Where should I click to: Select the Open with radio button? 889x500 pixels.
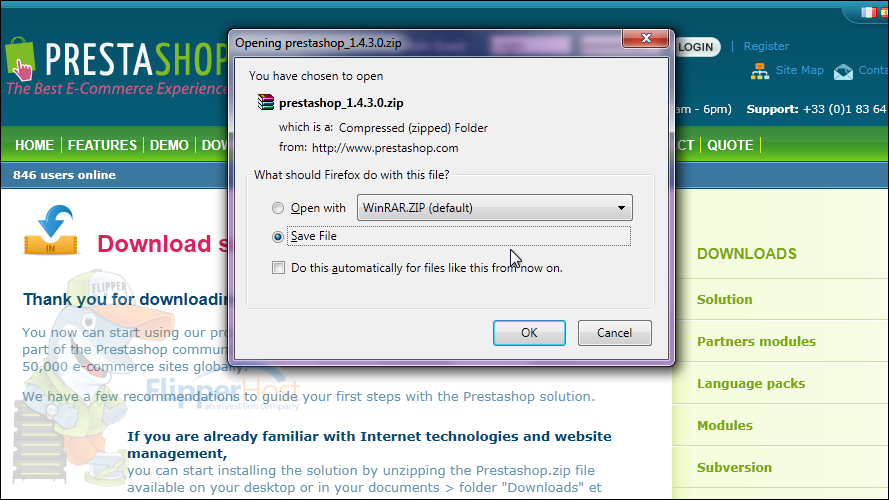click(278, 208)
